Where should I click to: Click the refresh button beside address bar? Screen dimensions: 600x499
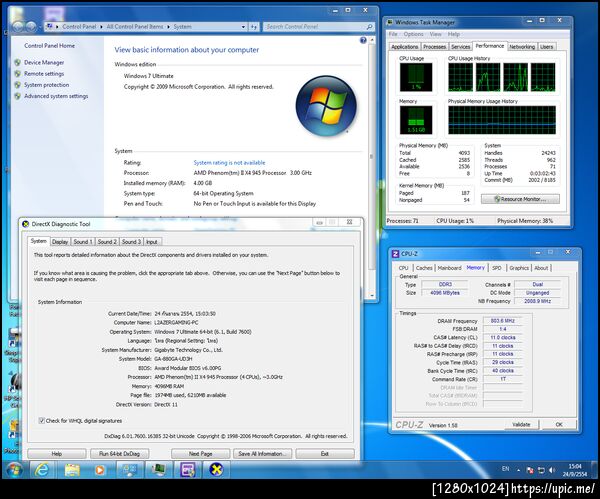(x=254, y=27)
